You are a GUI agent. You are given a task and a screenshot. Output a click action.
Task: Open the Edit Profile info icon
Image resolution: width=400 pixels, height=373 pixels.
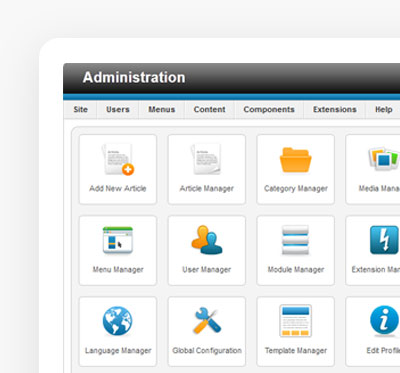click(384, 321)
